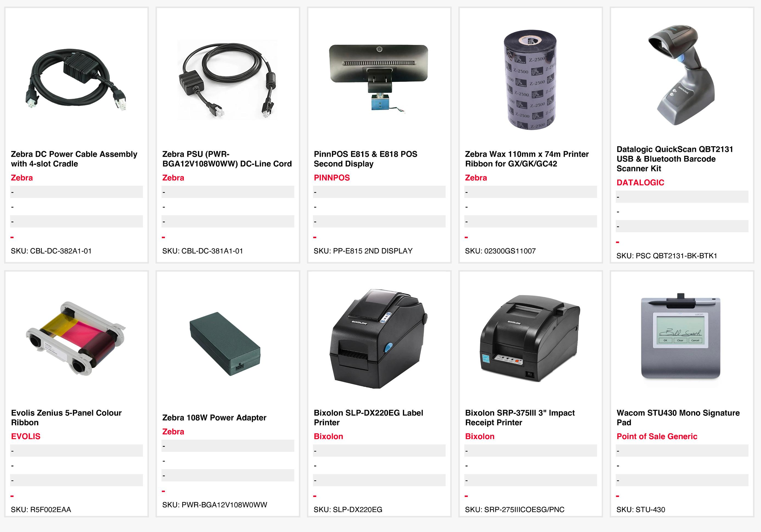Open the Zebra DC Power Cable Assembly image
This screenshot has width=761, height=532.
tap(77, 80)
